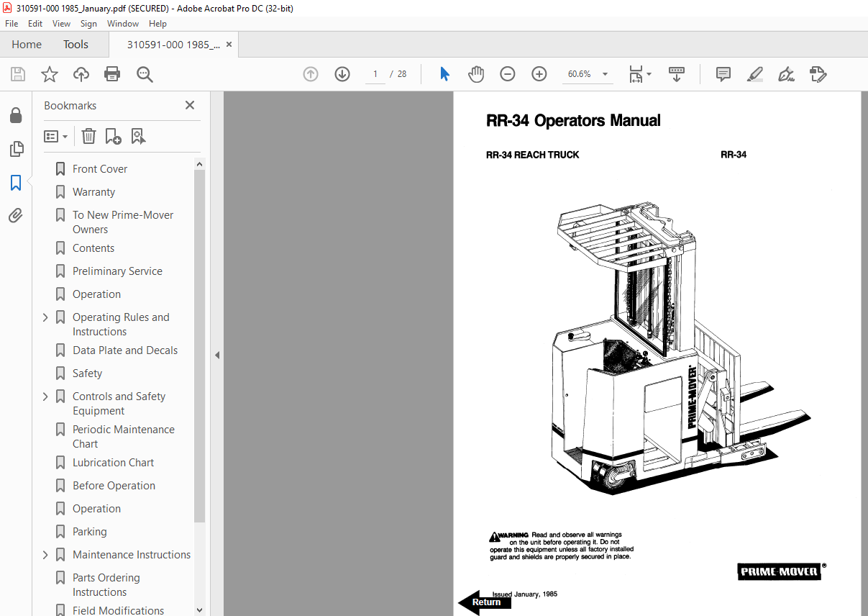Collapse the navigation pane arrow
Image resolution: width=868 pixels, height=616 pixels.
pyautogui.click(x=217, y=355)
